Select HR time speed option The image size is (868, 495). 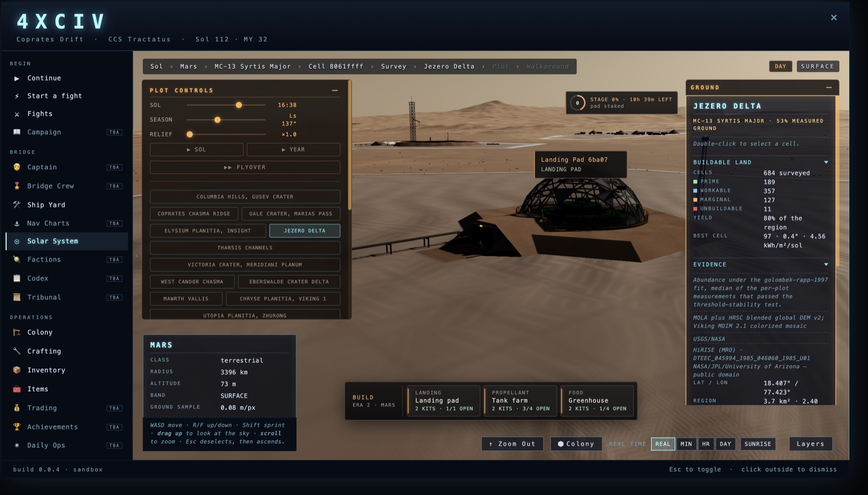pyautogui.click(x=706, y=444)
